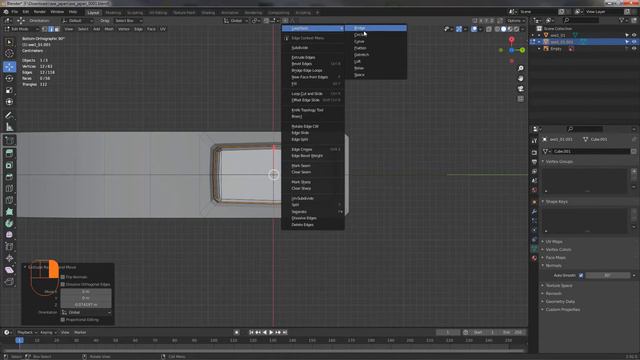Open the Global transform orientation dropdown
Image resolution: width=640 pixels, height=360 pixels.
click(x=236, y=20)
